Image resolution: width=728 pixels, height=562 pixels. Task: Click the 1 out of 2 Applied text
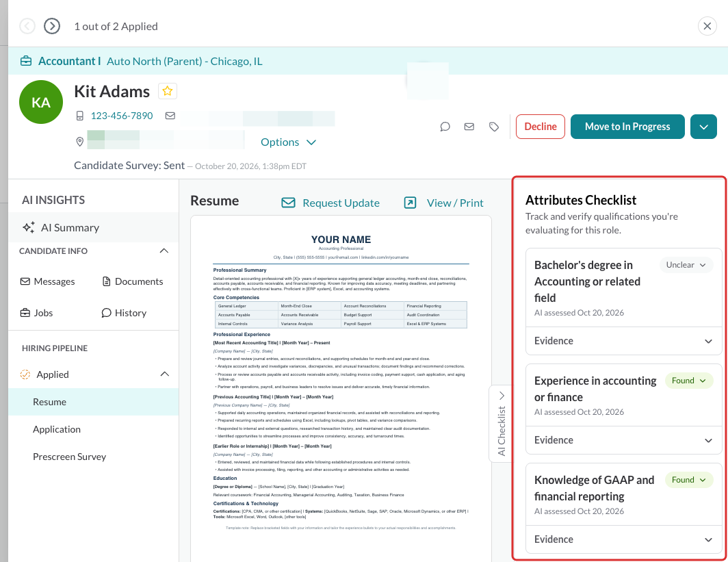[x=116, y=27]
